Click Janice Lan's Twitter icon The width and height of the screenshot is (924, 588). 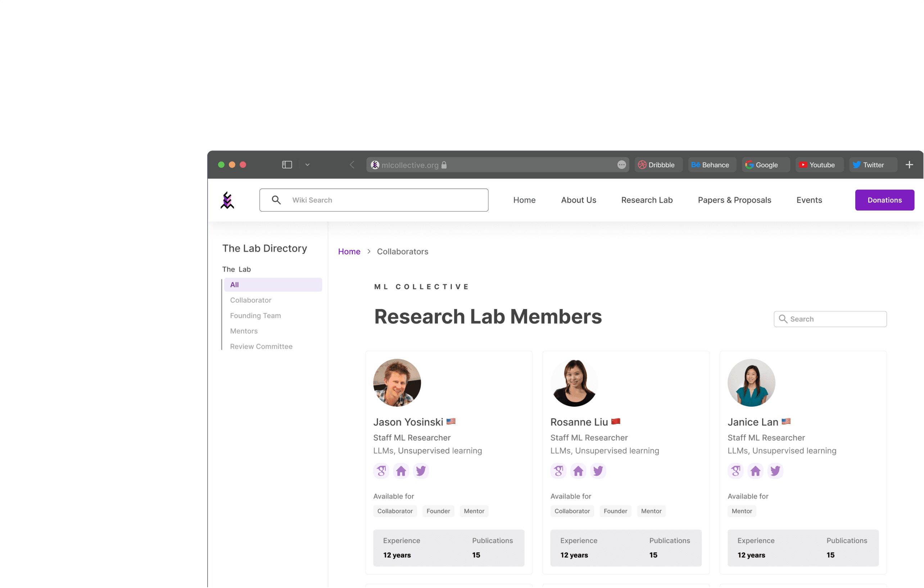point(775,471)
